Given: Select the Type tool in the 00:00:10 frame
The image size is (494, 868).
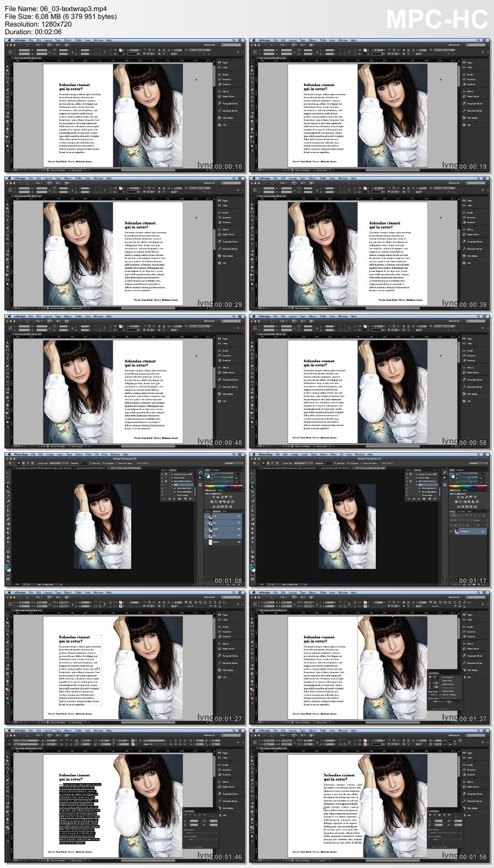Looking at the screenshot, I should pyautogui.click(x=8, y=82).
